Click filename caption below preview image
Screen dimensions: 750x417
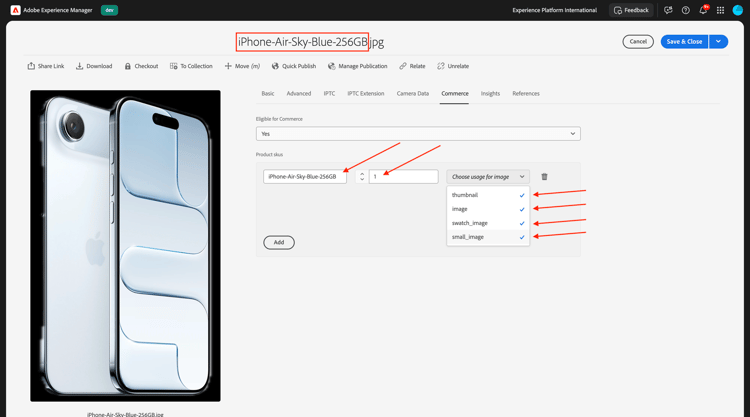[x=125, y=414]
